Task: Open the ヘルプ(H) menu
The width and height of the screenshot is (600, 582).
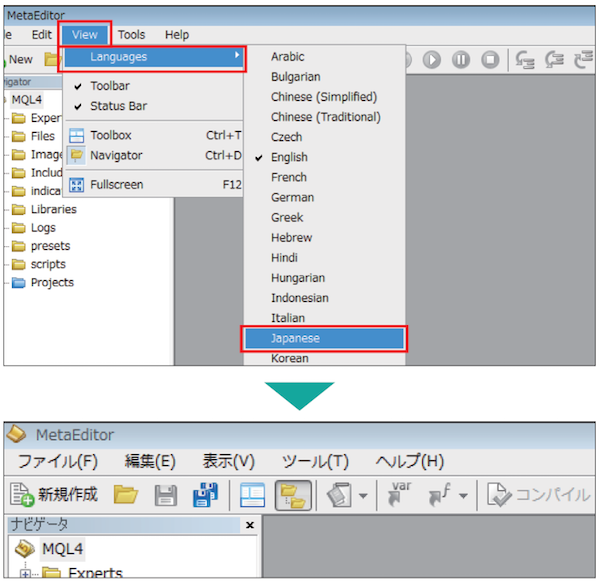Action: (x=410, y=461)
